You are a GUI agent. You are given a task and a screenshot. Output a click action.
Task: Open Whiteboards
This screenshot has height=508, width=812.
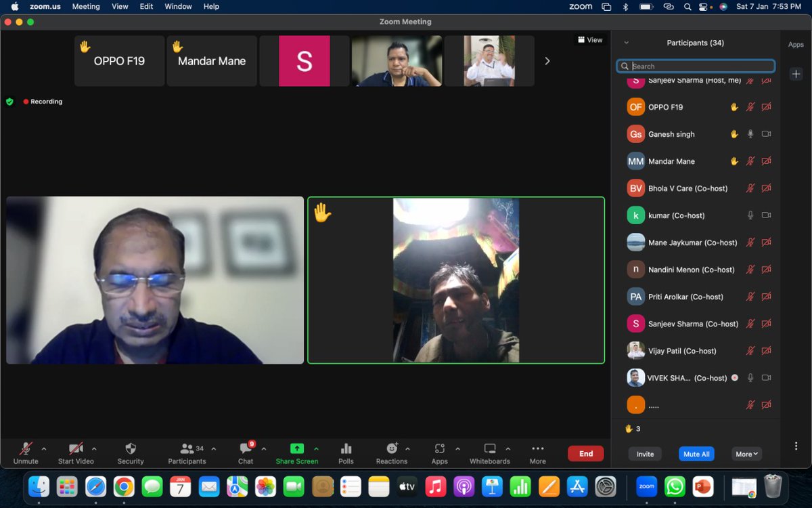point(490,453)
